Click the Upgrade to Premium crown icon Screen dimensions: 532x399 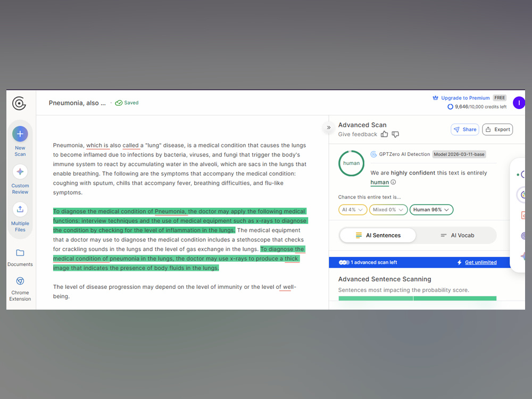click(x=435, y=98)
